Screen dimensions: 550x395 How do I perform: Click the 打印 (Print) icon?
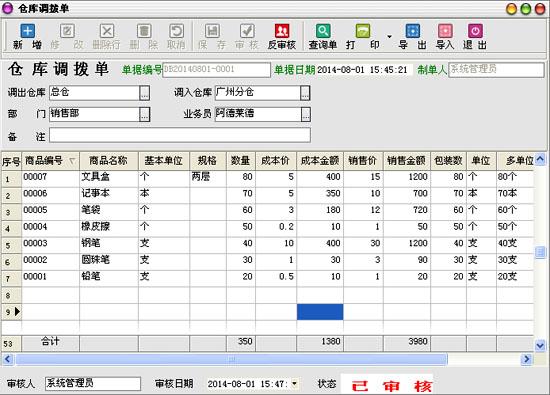pos(363,31)
